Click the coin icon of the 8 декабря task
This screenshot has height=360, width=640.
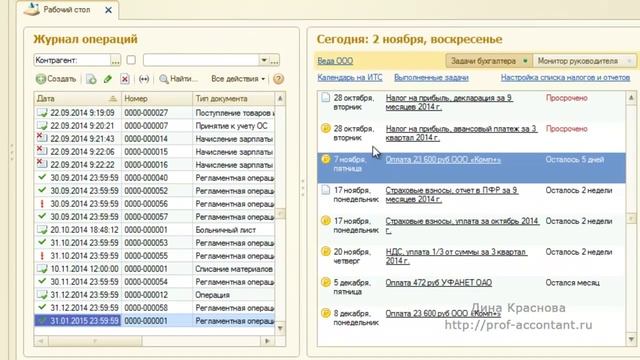tap(325, 313)
